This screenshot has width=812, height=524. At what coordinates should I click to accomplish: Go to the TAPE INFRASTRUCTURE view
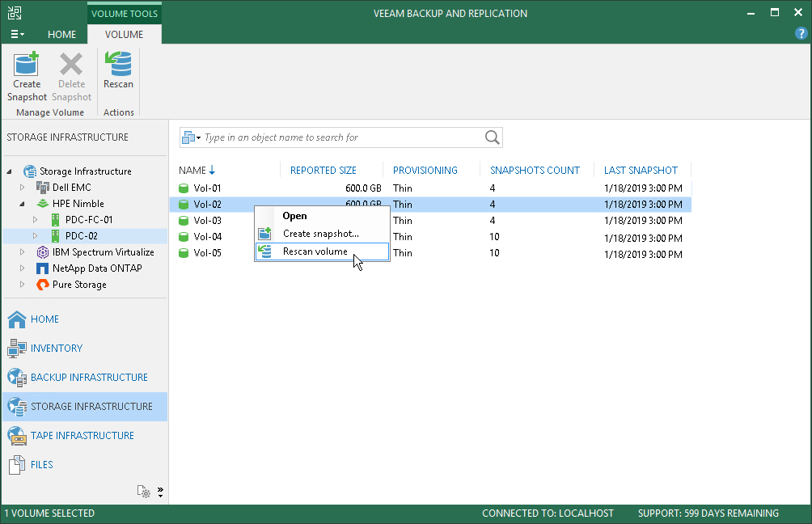point(85,436)
